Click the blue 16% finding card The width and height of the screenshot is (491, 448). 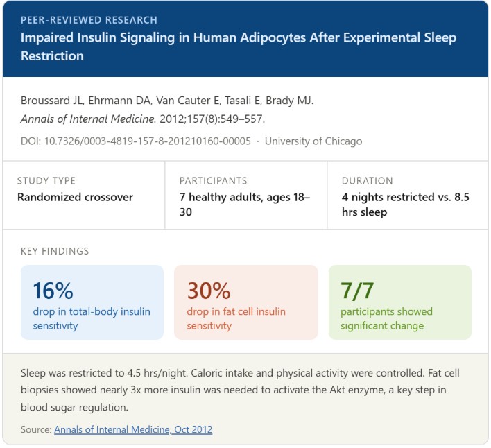92,302
